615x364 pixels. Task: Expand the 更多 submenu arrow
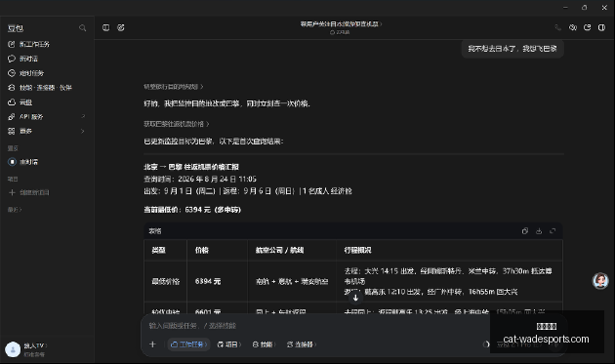(83, 131)
